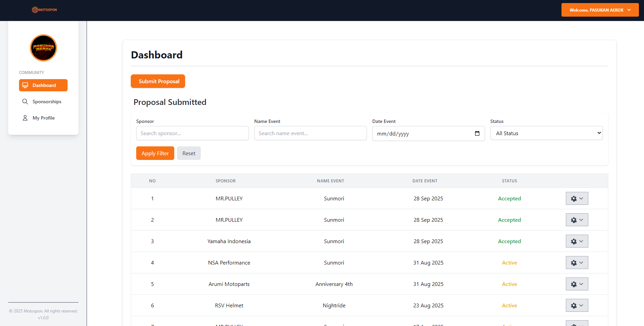Navigate to My Profile in the sidebar
Image resolution: width=644 pixels, height=326 pixels.
click(x=43, y=117)
